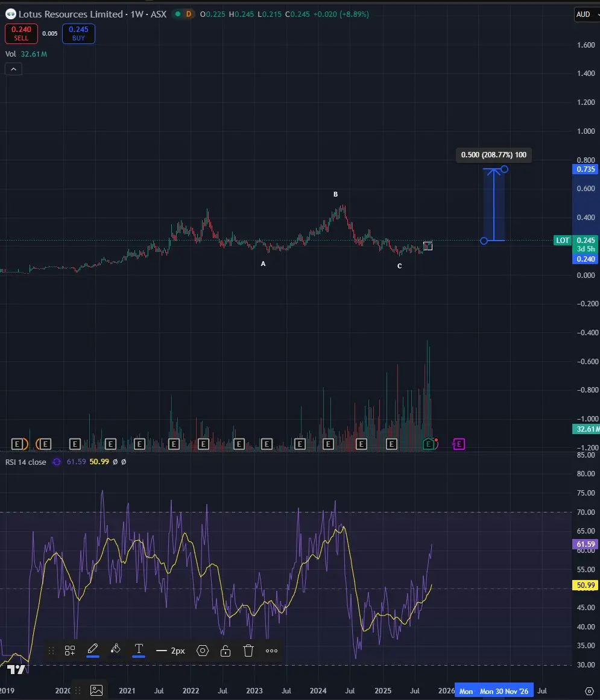The image size is (600, 700).
Task: Open the time axis settings icon in the corner
Action: (589, 691)
